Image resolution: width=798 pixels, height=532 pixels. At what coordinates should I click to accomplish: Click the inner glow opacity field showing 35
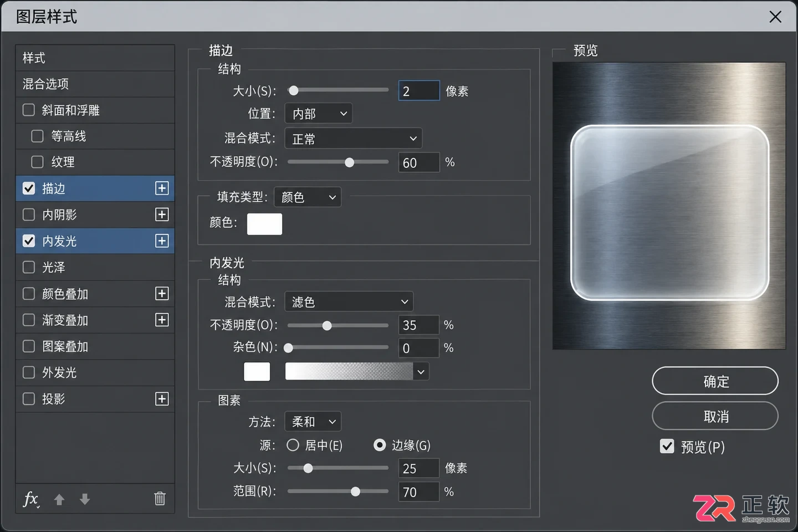418,325
